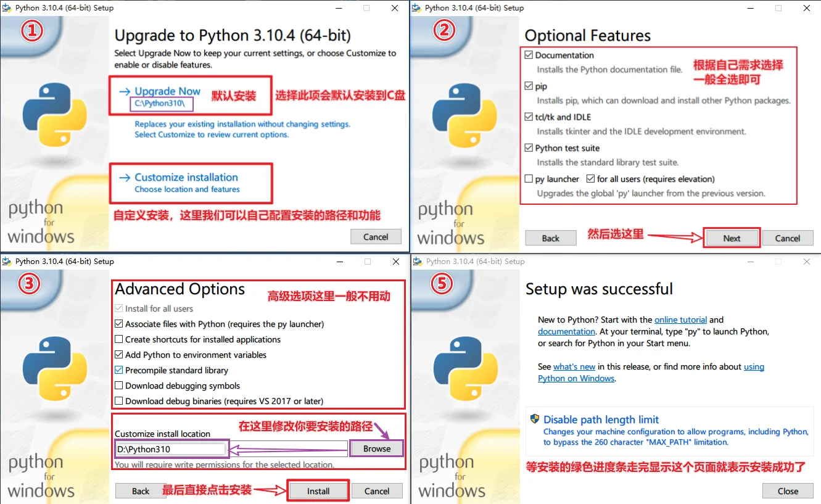The image size is (821, 504).
Task: Cancel the Upgrade to Python window
Action: 376,237
